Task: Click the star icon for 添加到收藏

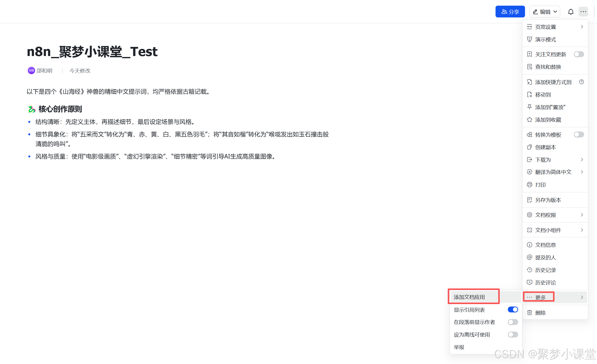Action: pyautogui.click(x=529, y=120)
